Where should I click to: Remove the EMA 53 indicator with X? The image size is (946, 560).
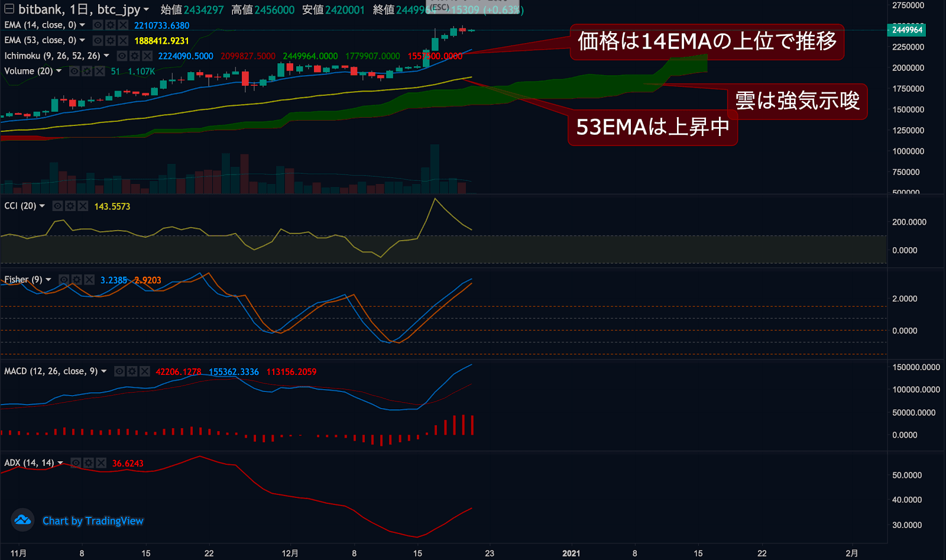point(123,40)
